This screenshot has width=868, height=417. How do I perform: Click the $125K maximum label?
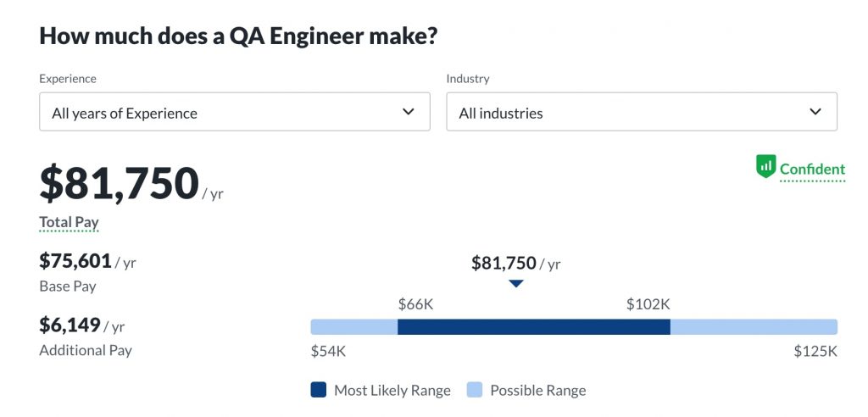815,351
